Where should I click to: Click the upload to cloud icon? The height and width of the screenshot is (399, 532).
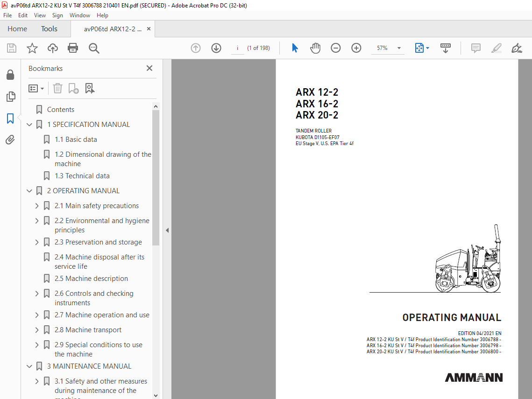tap(53, 48)
